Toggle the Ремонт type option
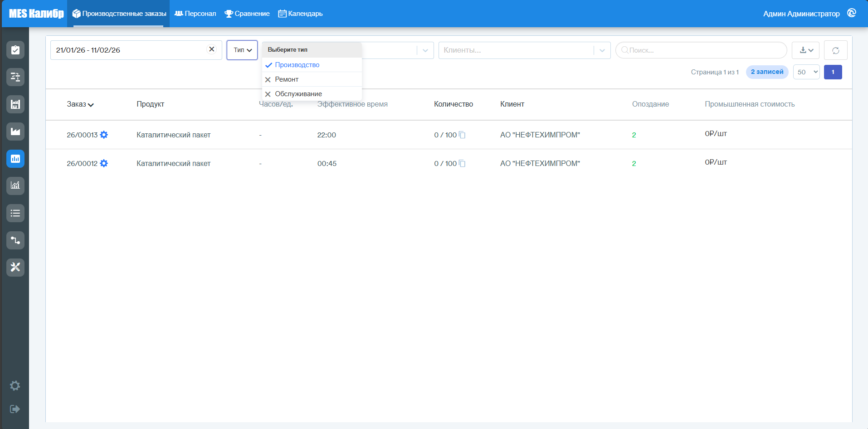This screenshot has width=868, height=429. click(x=312, y=79)
